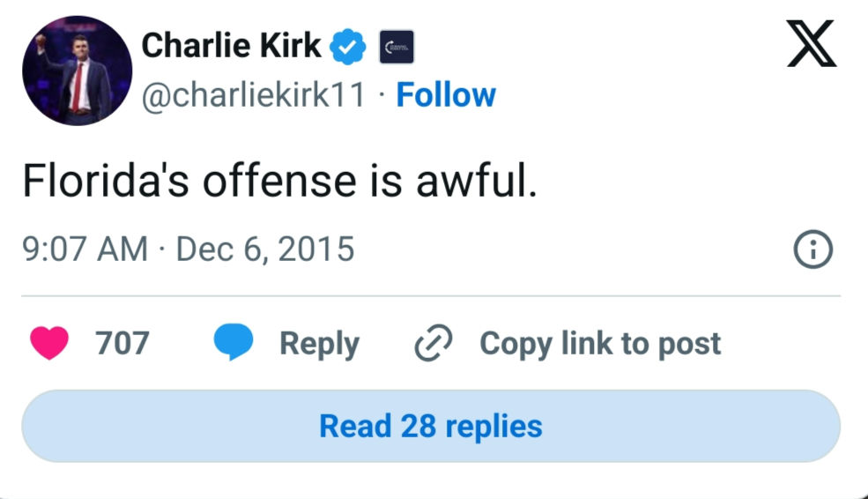Click the word "offense" in the post
Screen dimensions: 868x499
tap(279, 181)
